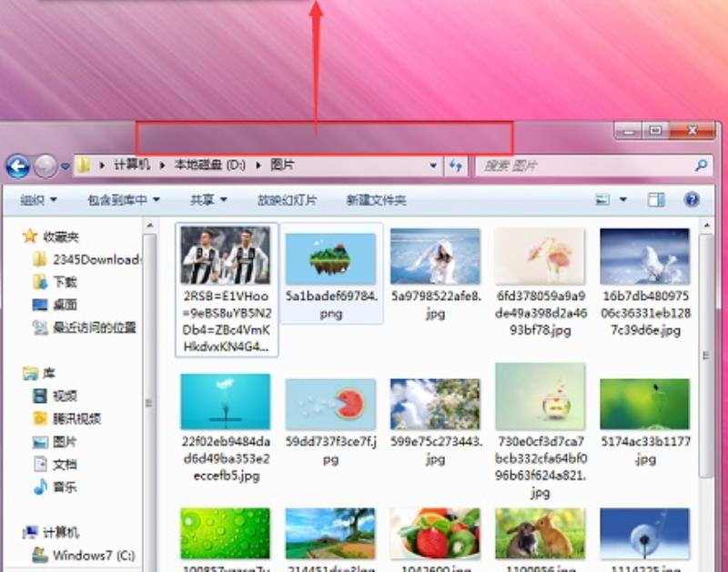This screenshot has width=728, height=572.
Task: Open help with the question mark icon
Action: coord(692,199)
